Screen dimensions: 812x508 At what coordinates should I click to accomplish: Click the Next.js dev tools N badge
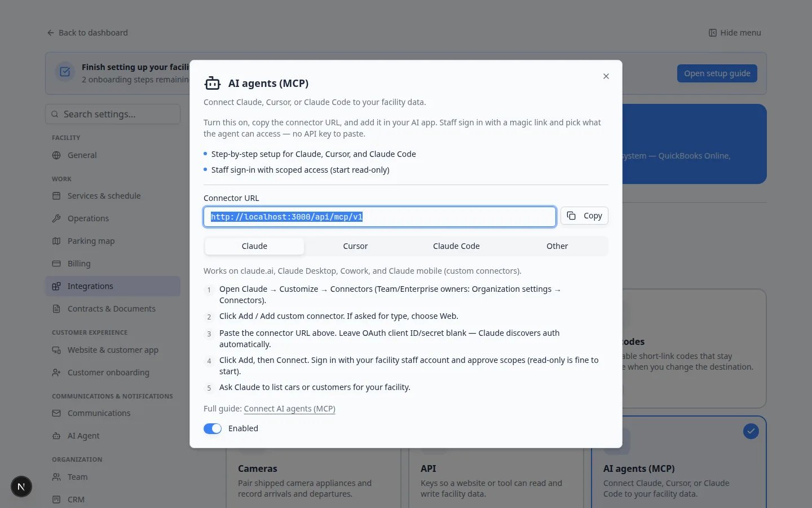[x=21, y=487]
